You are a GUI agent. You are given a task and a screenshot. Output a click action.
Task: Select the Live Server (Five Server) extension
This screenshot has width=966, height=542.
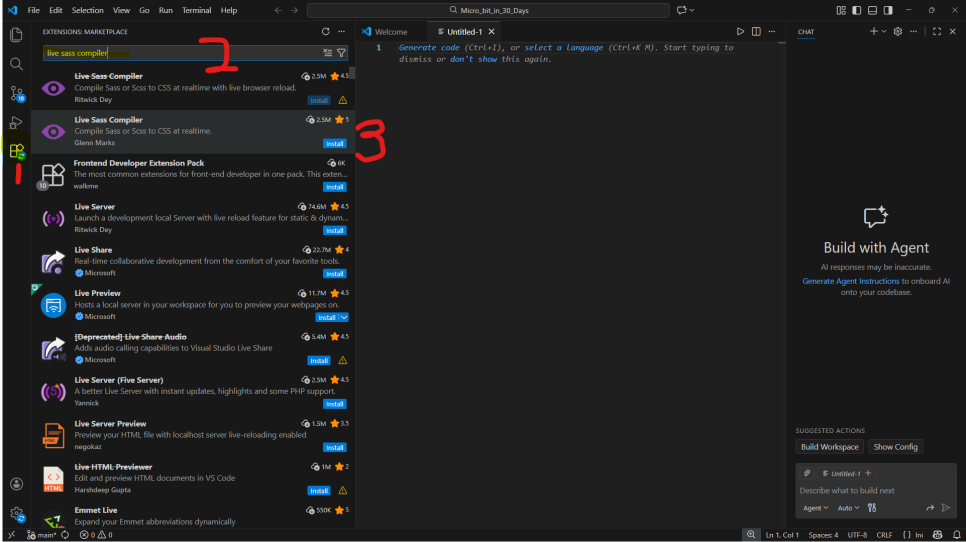(193, 392)
